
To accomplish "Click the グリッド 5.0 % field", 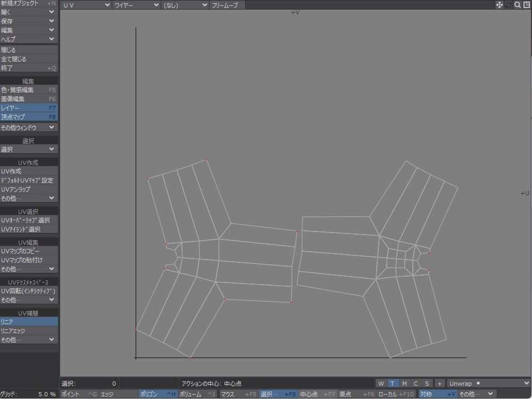I will tap(29, 394).
